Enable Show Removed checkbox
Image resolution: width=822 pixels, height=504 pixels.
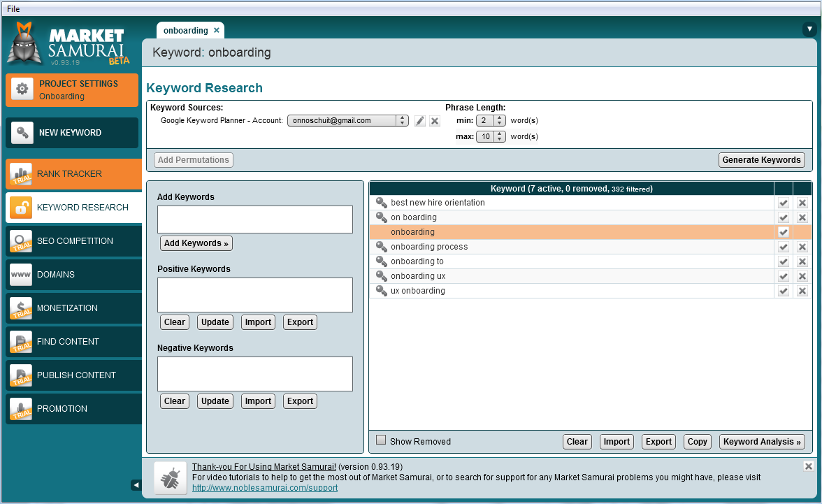click(x=381, y=440)
